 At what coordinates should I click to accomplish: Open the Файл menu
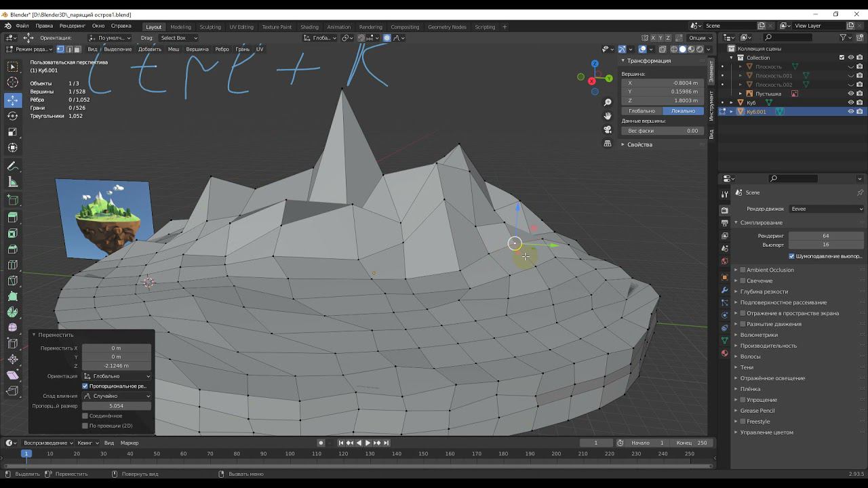click(22, 26)
